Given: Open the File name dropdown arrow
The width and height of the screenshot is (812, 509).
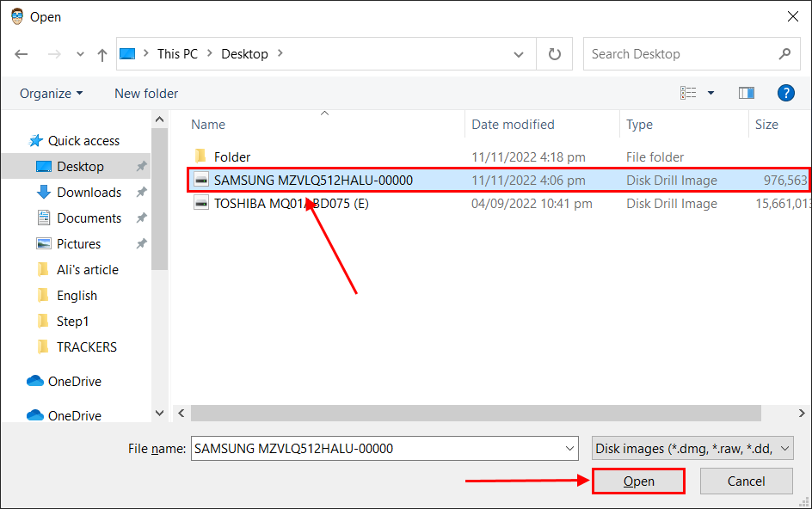Looking at the screenshot, I should pos(569,449).
